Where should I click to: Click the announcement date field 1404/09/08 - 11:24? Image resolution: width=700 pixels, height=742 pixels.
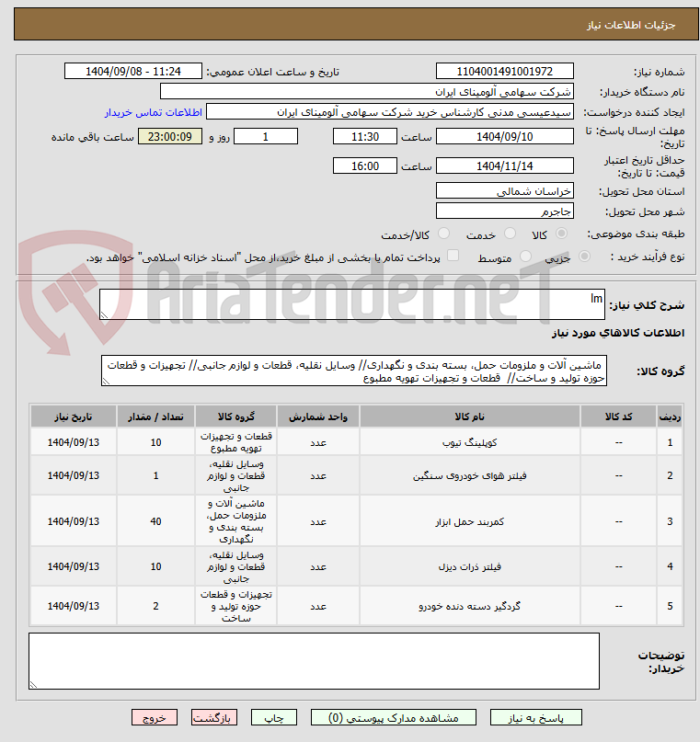pos(133,72)
